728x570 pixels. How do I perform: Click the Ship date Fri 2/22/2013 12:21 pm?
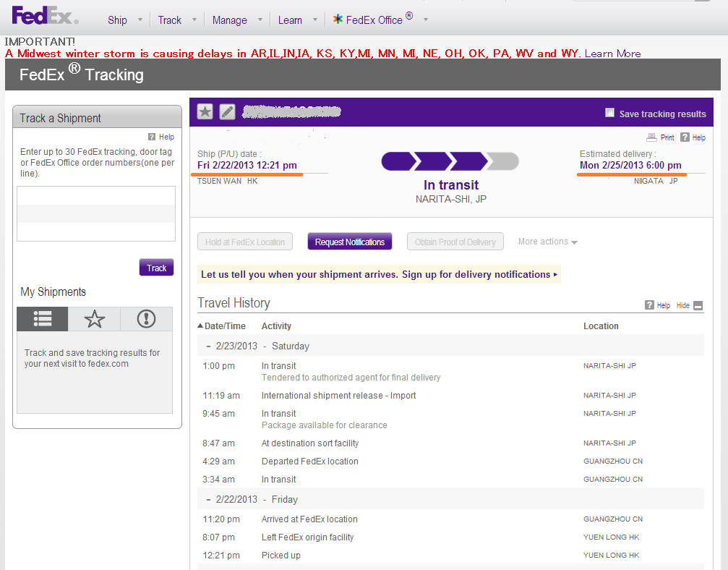coord(247,166)
